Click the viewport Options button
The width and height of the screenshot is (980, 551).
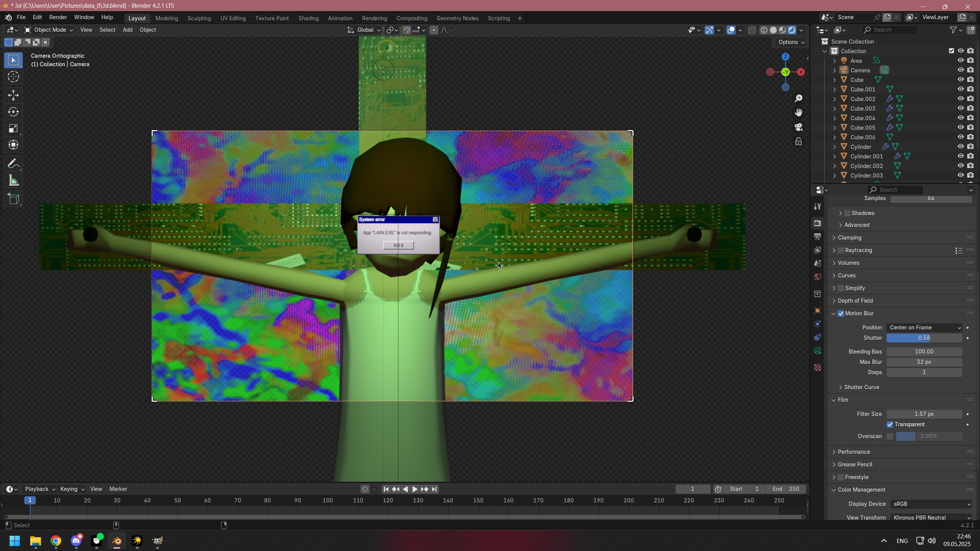tap(791, 42)
